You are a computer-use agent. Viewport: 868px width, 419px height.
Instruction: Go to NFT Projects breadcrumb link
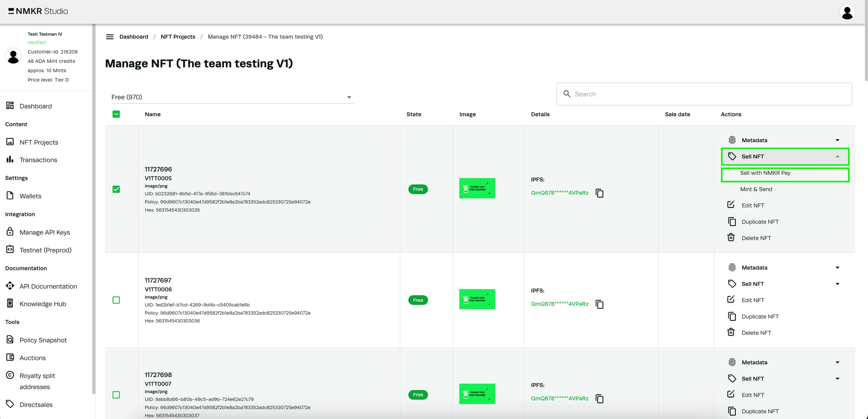[178, 37]
